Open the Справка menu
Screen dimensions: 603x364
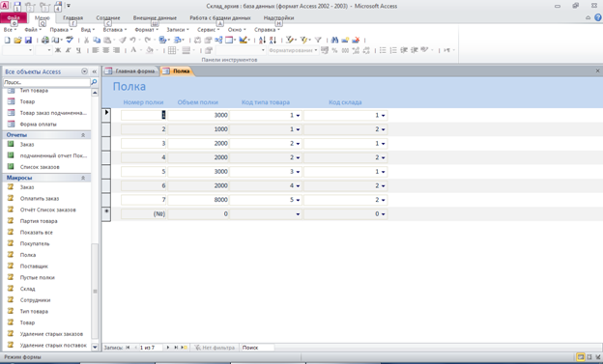pyautogui.click(x=267, y=30)
